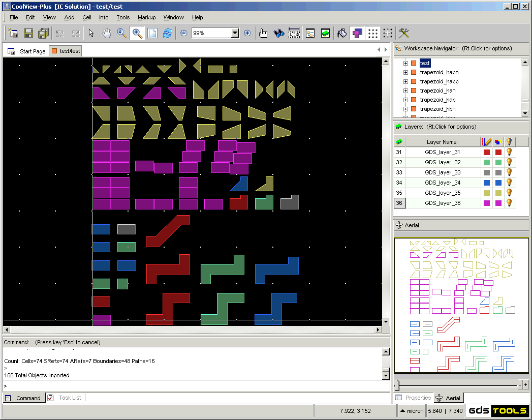Image resolution: width=532 pixels, height=420 pixels.
Task: Expand the test cell node
Action: point(405,63)
